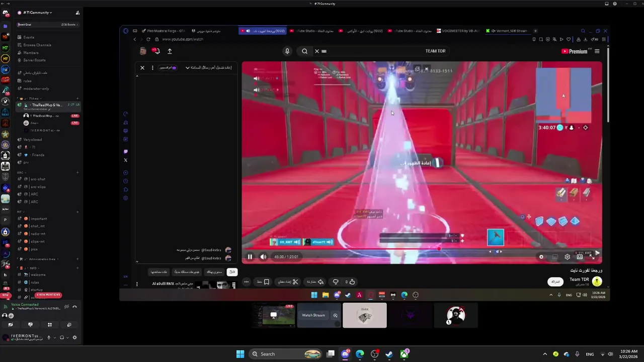Screen dimensions: 644x362
Task: Select the STARK wolf participant tile
Action: coord(365,315)
